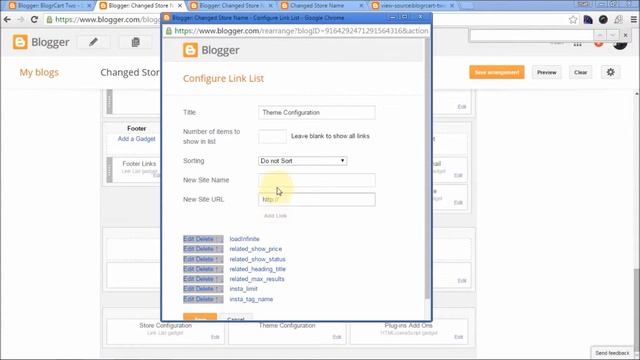Bookmark page with star icon
The image size is (640, 360).
coord(573,20)
